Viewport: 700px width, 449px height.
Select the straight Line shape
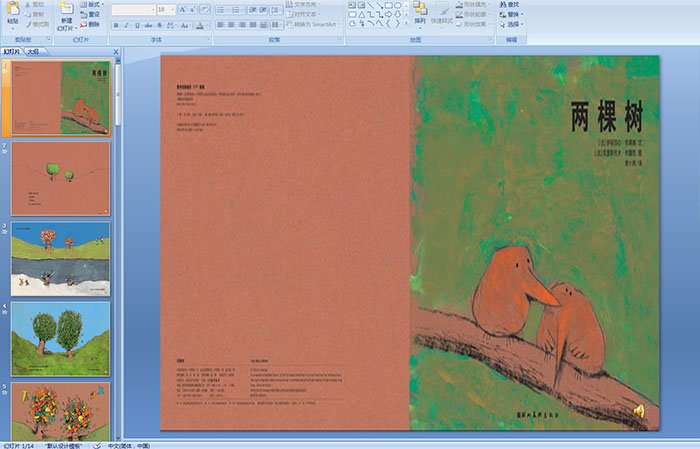[x=371, y=5]
